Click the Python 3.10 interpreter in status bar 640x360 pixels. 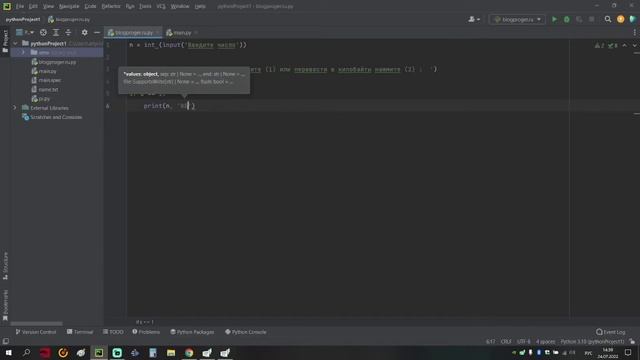click(x=592, y=342)
